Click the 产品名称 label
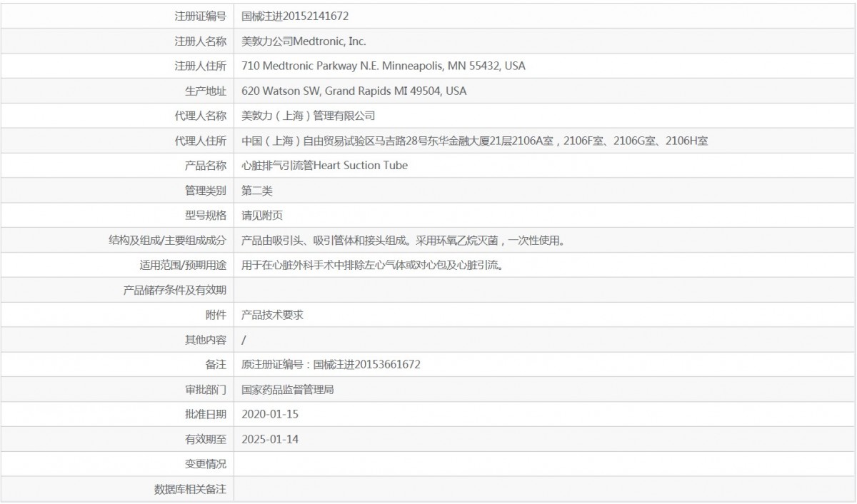This screenshot has width=857, height=504. [206, 166]
